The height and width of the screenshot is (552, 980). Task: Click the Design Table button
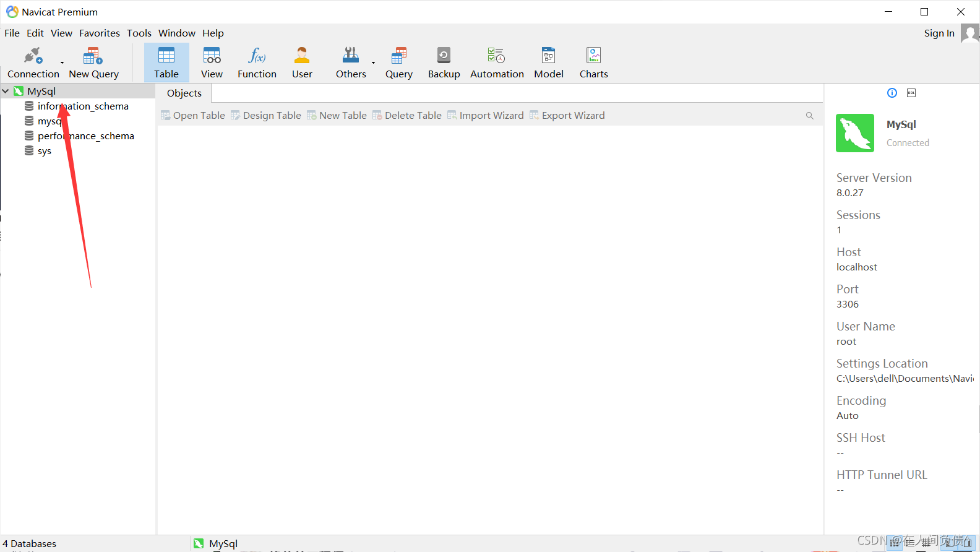click(x=266, y=115)
